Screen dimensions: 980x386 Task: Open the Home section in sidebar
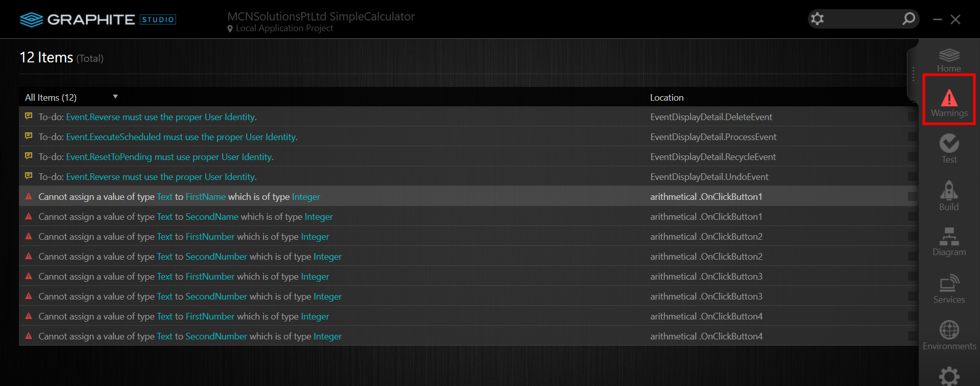point(949,60)
